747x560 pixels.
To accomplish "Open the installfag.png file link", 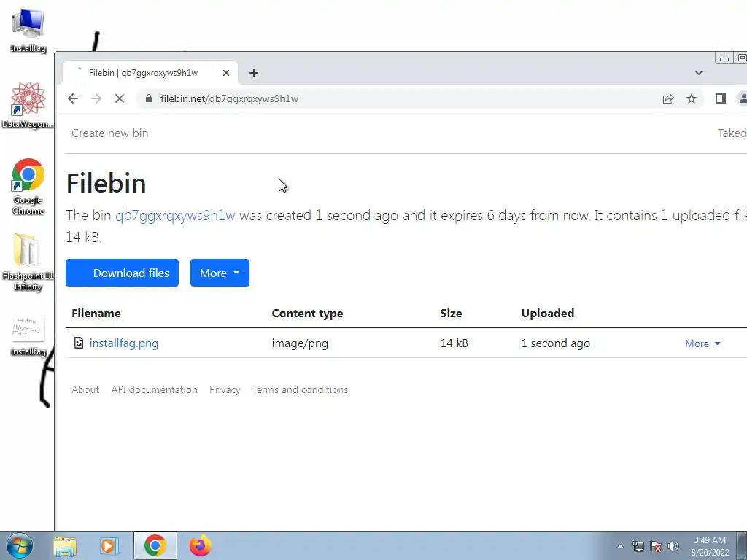I will pyautogui.click(x=124, y=343).
